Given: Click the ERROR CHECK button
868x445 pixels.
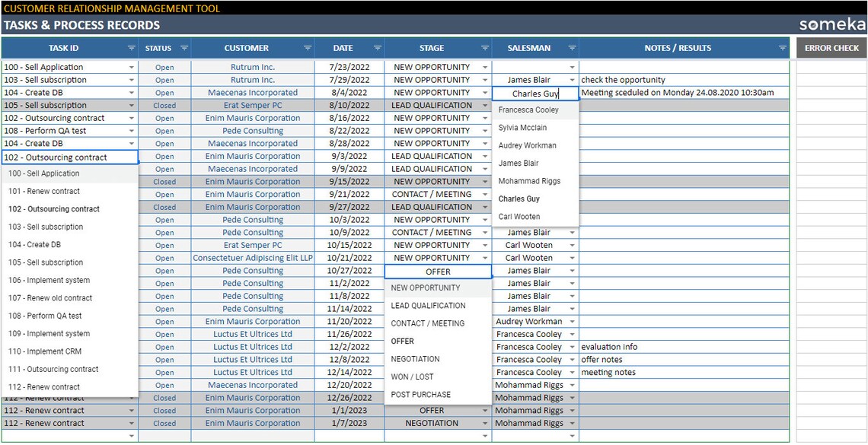Looking at the screenshot, I should click(830, 47).
